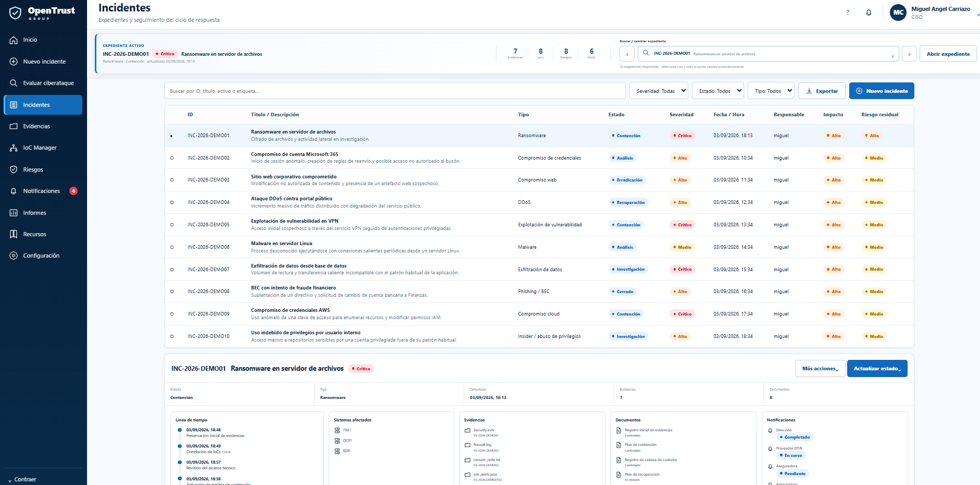Sort by Severidad column header

pos(681,115)
